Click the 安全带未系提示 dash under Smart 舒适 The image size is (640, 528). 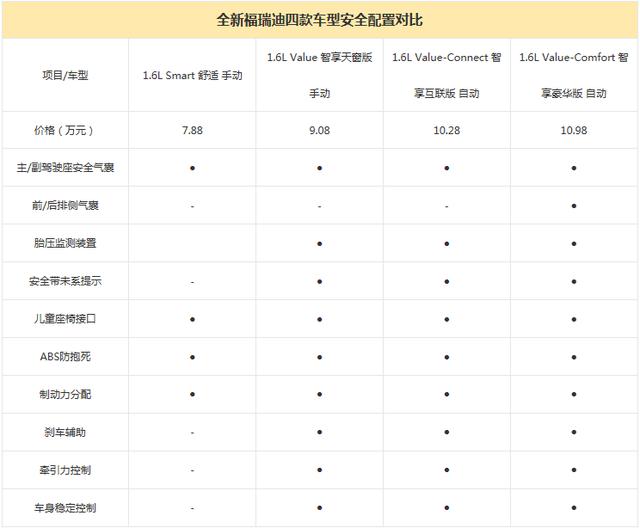point(192,282)
